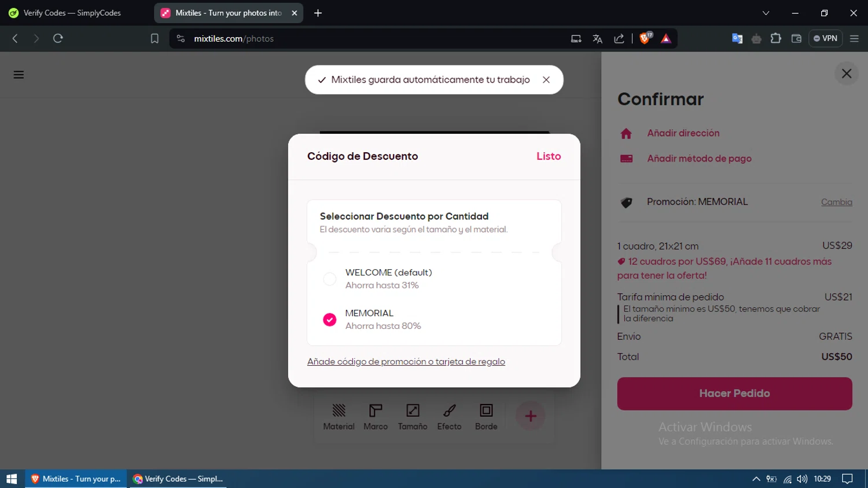Open the Google Translate extension
Image resolution: width=868 pixels, height=488 pixels.
(737, 39)
